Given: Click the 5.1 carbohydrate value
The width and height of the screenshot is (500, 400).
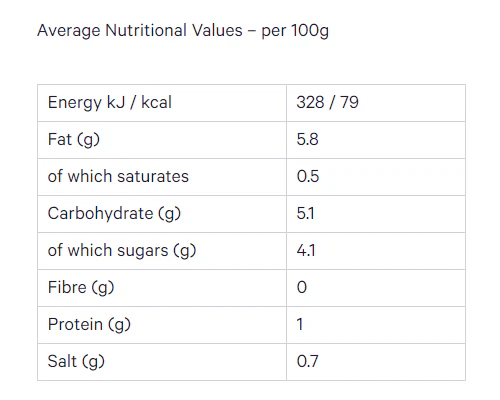Looking at the screenshot, I should tap(306, 213).
